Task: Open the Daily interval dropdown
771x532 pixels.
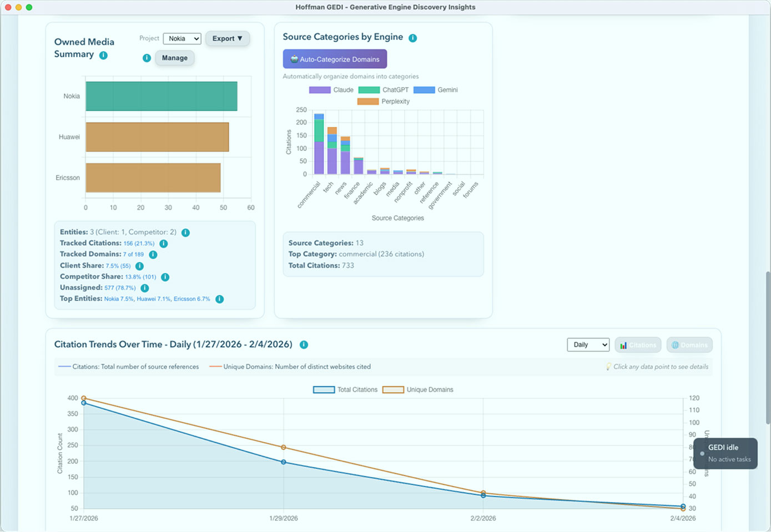Action: pyautogui.click(x=588, y=344)
